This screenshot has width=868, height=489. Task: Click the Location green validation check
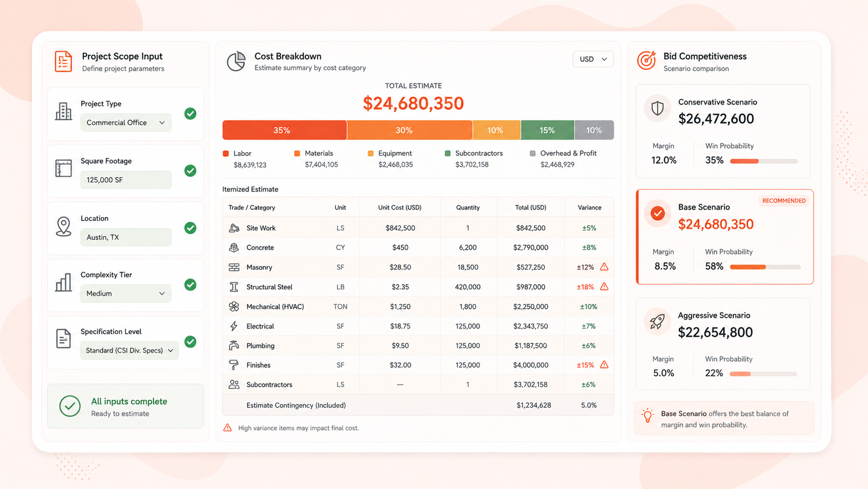[x=191, y=228]
